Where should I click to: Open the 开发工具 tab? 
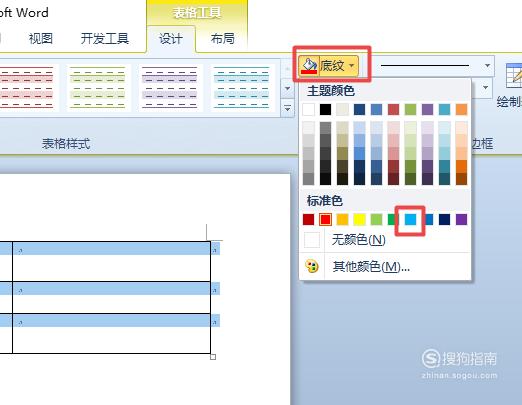pos(105,39)
